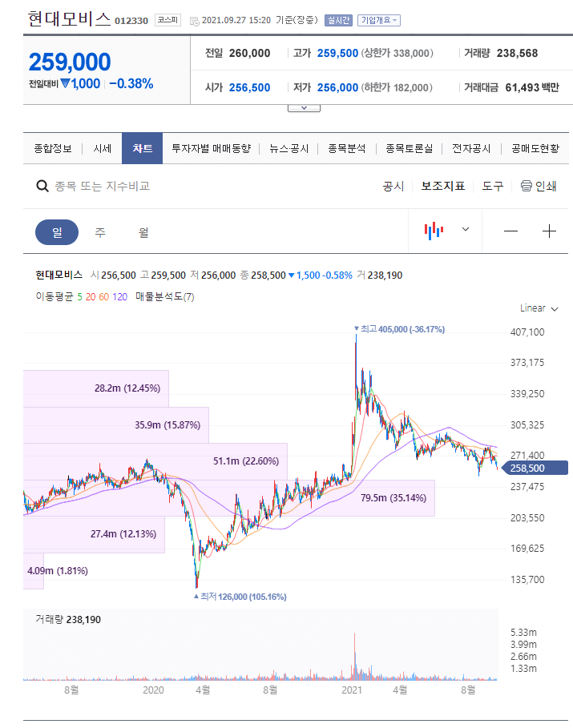This screenshot has width=573, height=728.
Task: Select the 월 monthly period toggle
Action: (x=143, y=232)
